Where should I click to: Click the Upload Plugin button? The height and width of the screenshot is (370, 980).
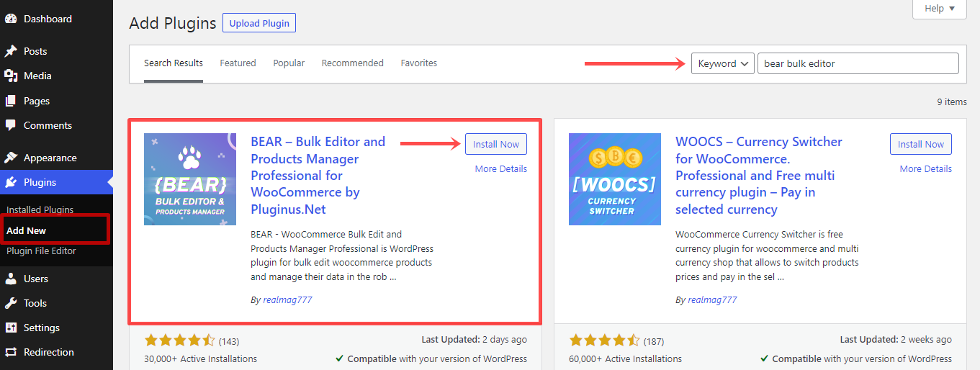pyautogui.click(x=259, y=23)
